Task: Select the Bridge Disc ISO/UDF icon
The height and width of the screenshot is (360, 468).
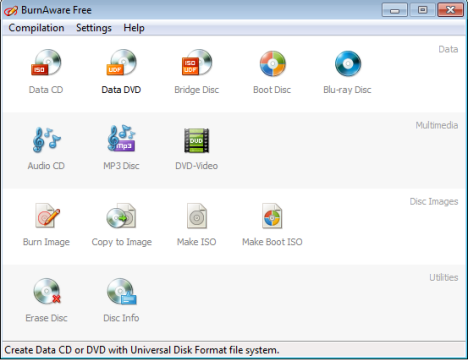Action: (x=197, y=63)
